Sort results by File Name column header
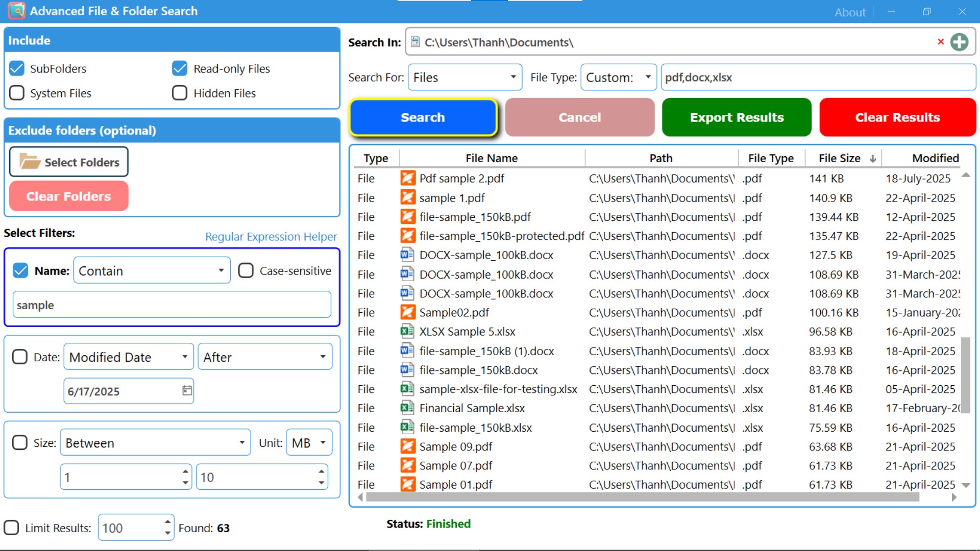This screenshot has height=551, width=980. [x=492, y=158]
